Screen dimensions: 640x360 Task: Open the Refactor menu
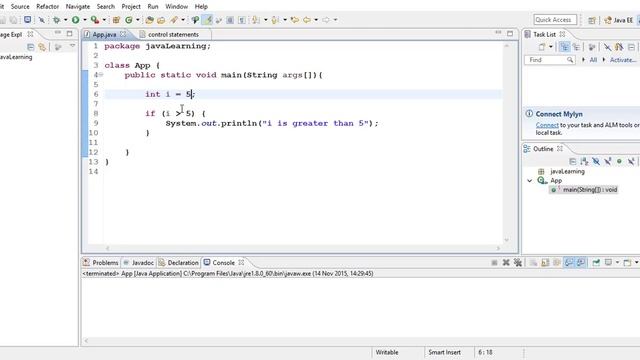click(47, 7)
